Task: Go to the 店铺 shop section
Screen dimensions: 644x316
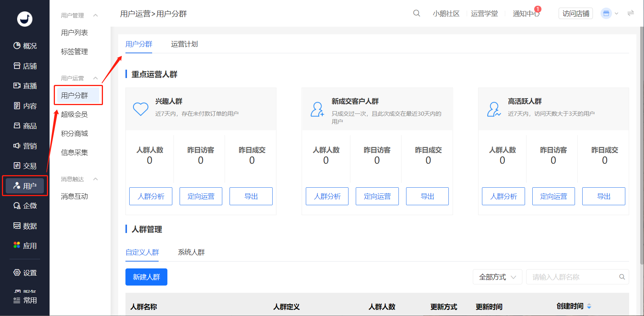Action: [x=25, y=66]
